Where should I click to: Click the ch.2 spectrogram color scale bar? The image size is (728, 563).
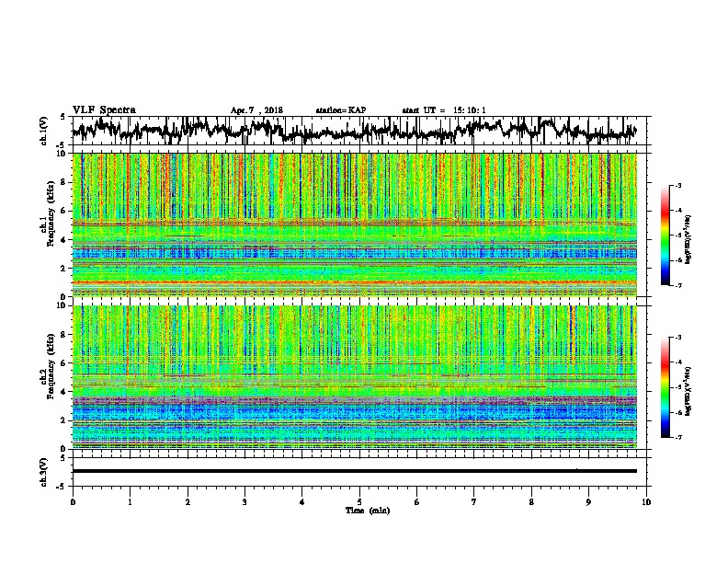pos(665,387)
